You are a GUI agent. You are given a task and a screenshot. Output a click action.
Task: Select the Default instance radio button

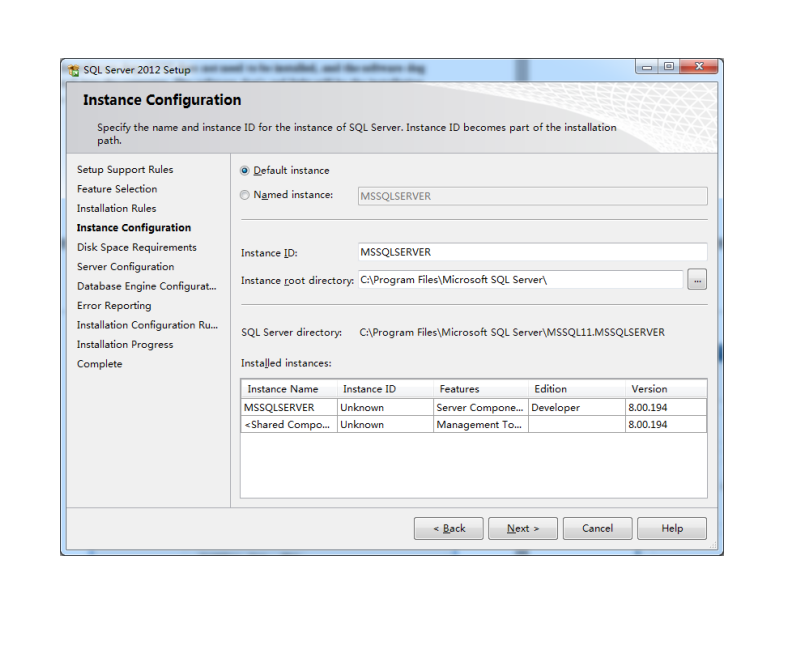pos(245,171)
